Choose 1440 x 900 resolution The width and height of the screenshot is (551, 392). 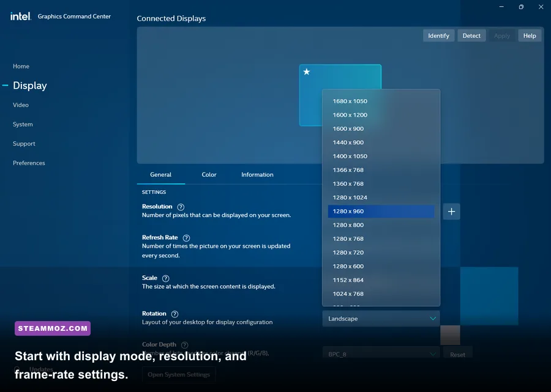click(x=381, y=142)
